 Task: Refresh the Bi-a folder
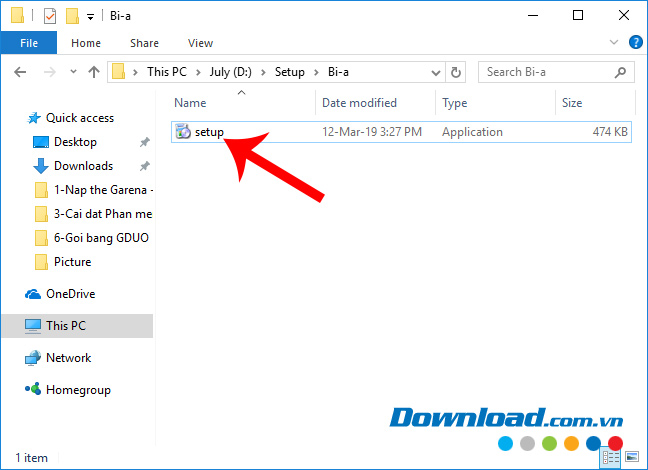[x=456, y=72]
